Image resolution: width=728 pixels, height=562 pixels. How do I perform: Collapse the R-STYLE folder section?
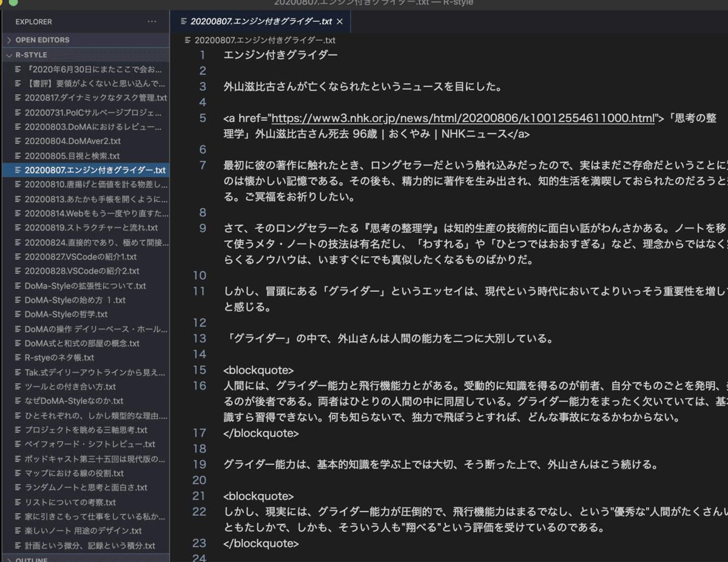pos(85,55)
